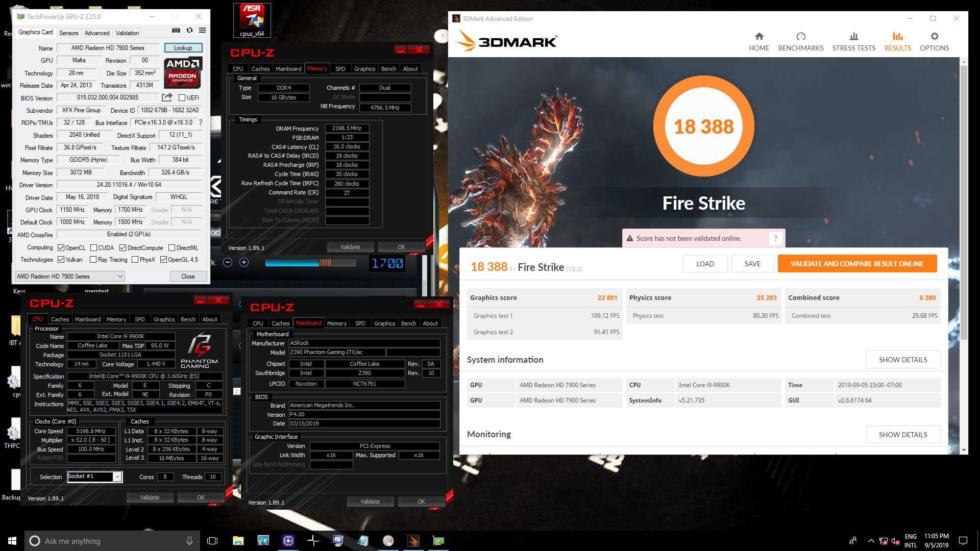Toggle the OpenCL checkbox

coord(61,248)
